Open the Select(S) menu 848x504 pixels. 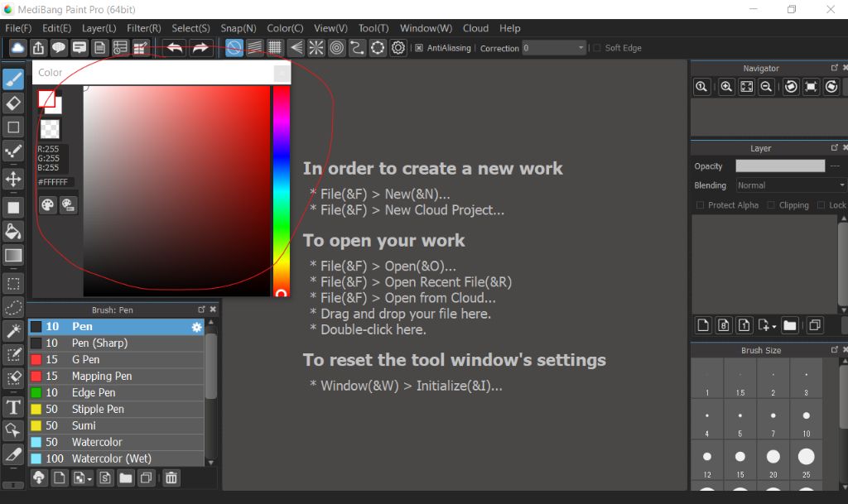coord(191,28)
